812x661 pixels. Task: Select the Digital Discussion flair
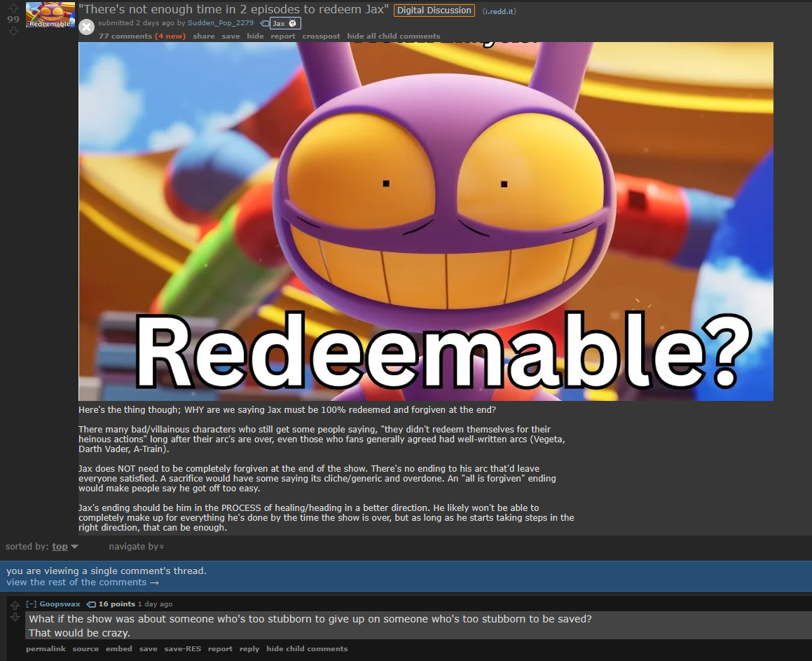coord(434,11)
